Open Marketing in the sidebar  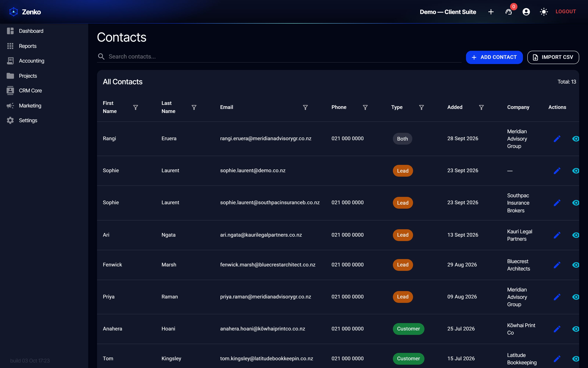click(44, 106)
